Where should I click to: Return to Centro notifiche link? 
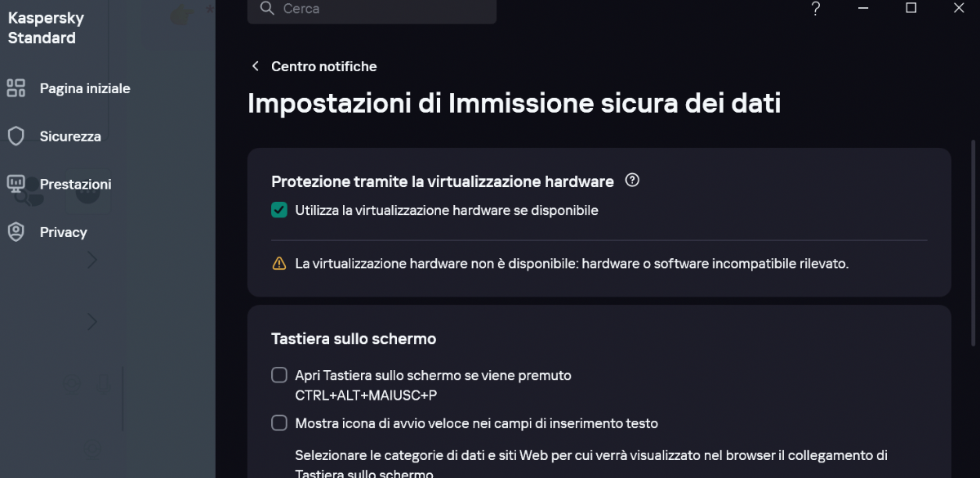pos(323,66)
